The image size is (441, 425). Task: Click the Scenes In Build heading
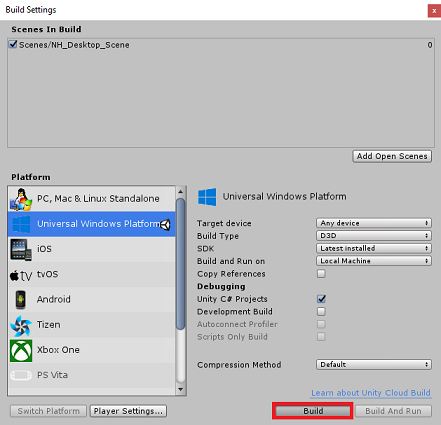tap(46, 29)
